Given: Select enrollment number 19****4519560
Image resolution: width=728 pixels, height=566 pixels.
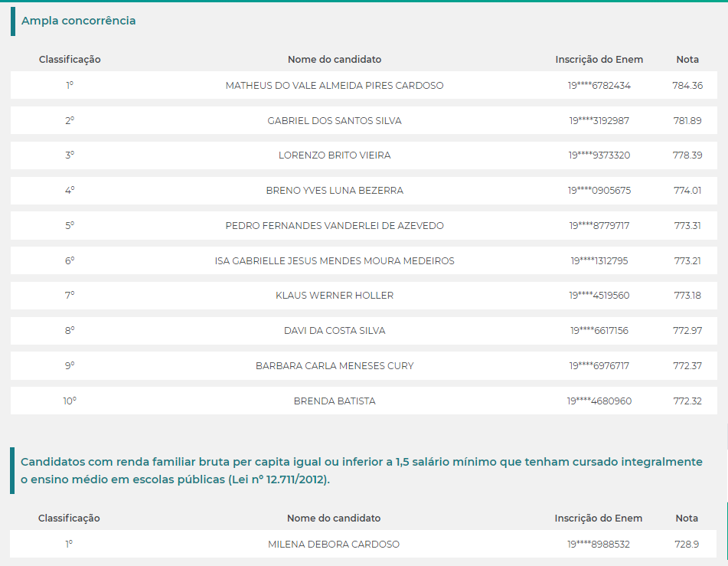Looking at the screenshot, I should [x=599, y=296].
